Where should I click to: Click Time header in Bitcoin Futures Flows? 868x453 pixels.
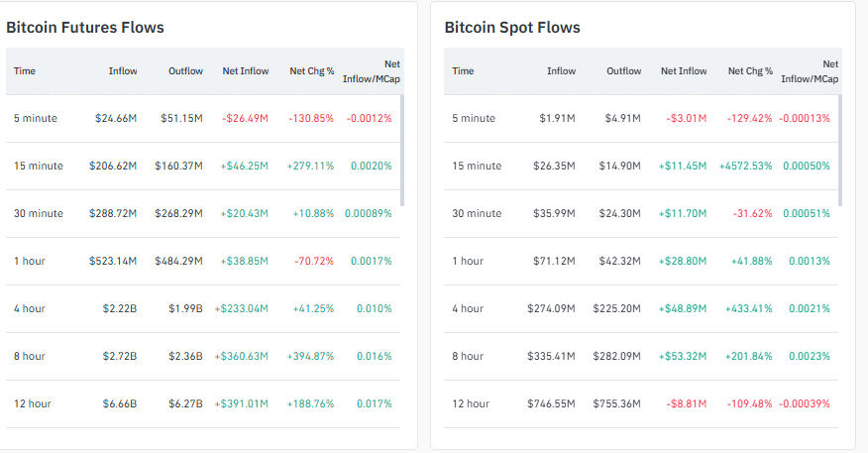25,71
